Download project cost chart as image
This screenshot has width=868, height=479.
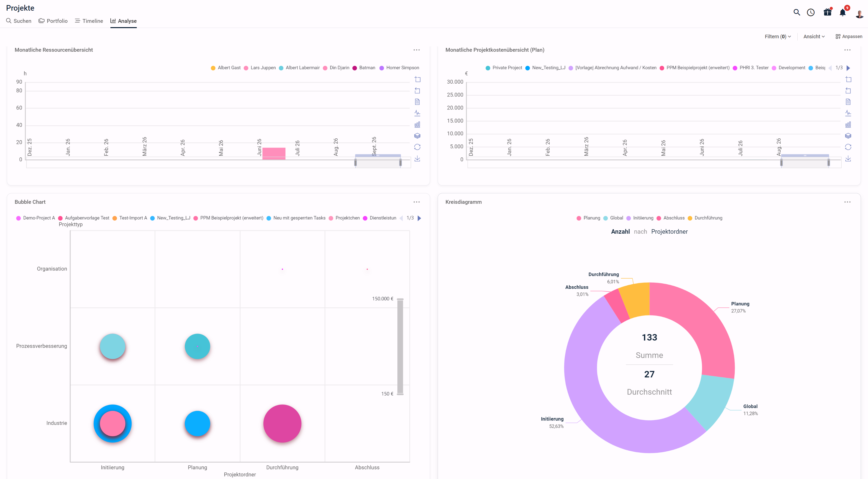point(848,158)
